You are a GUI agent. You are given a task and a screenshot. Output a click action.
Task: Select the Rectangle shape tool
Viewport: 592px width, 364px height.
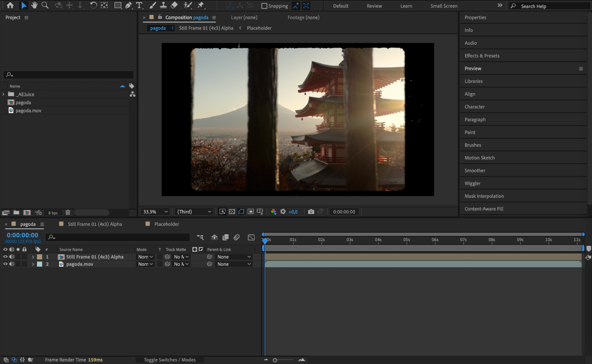tap(118, 5)
